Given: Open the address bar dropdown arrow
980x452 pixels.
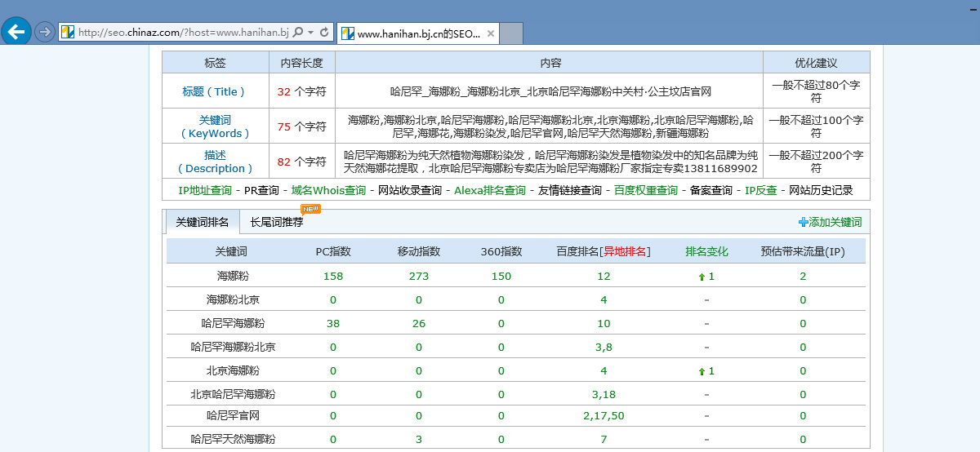Looking at the screenshot, I should click(x=311, y=33).
